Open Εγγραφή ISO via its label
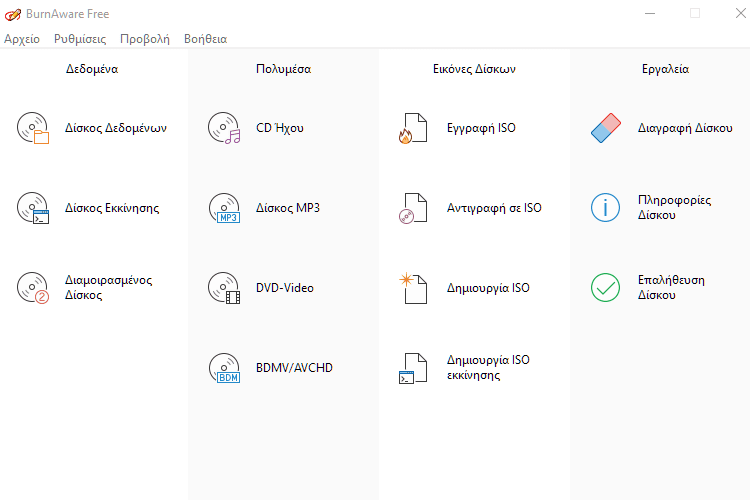The height and width of the screenshot is (500, 750). click(x=481, y=128)
